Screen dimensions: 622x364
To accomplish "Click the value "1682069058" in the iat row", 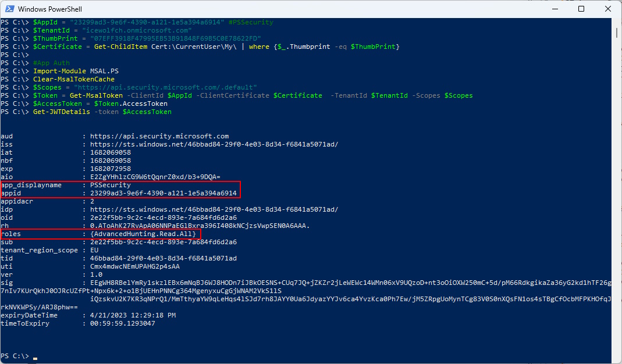I will pyautogui.click(x=111, y=153).
